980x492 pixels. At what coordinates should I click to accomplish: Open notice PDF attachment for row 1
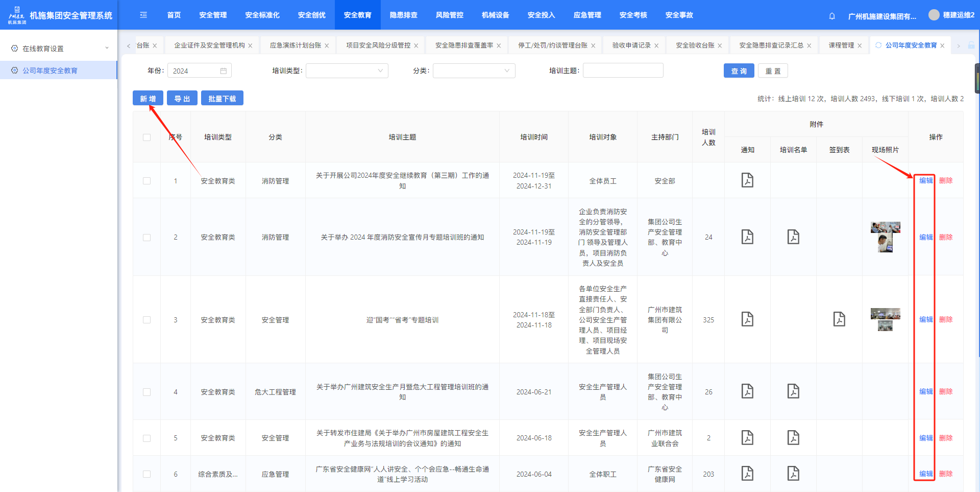click(x=747, y=180)
